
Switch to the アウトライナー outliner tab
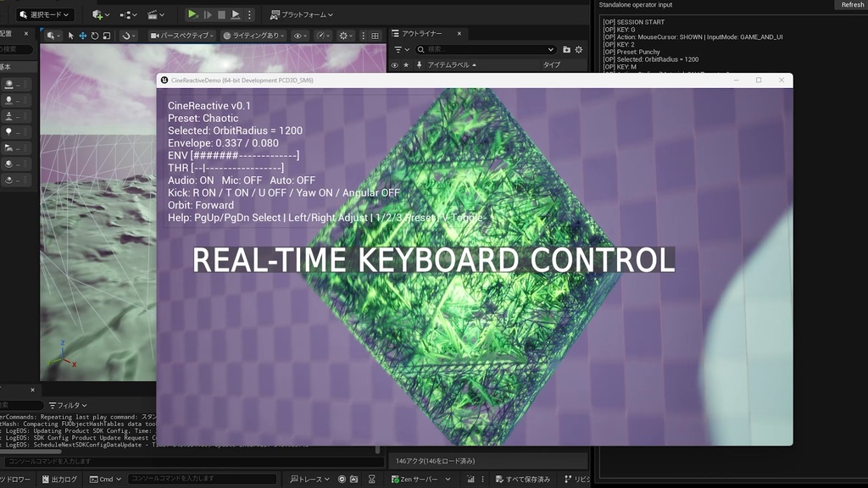(x=422, y=34)
